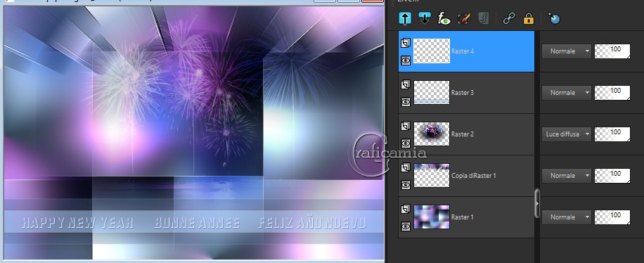
Task: Click the Raster 2 layer thumbnail
Action: pos(432,134)
